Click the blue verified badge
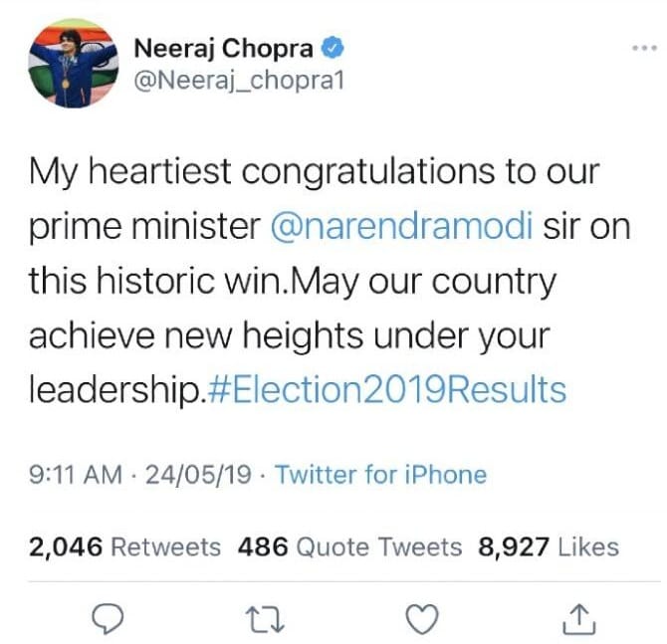This screenshot has width=667, height=644. 336,47
